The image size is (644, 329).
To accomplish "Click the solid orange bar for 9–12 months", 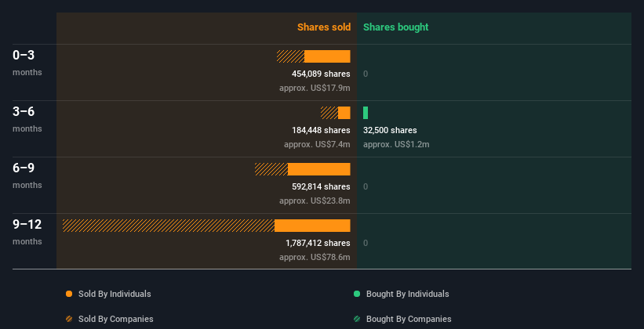I will (312, 226).
